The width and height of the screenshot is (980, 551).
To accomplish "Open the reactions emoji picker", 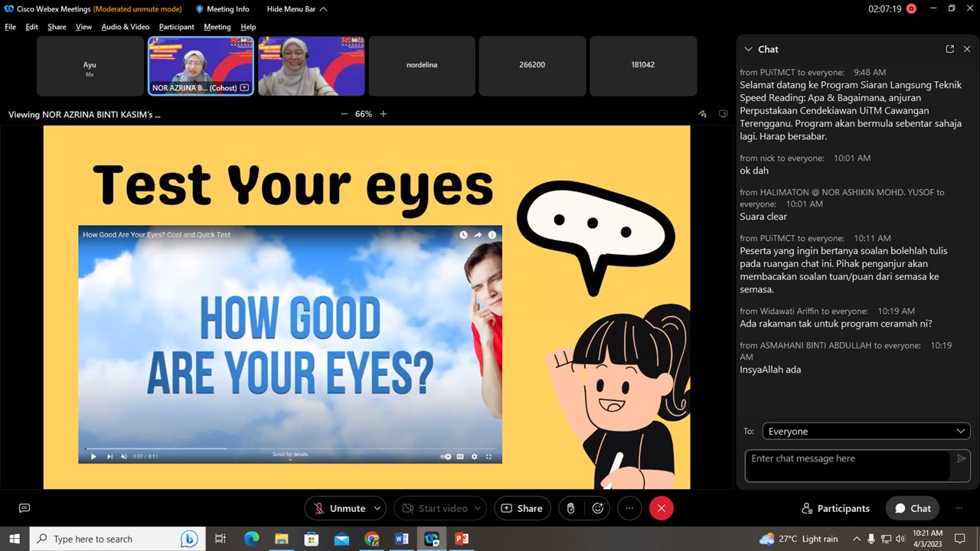I will pyautogui.click(x=598, y=508).
